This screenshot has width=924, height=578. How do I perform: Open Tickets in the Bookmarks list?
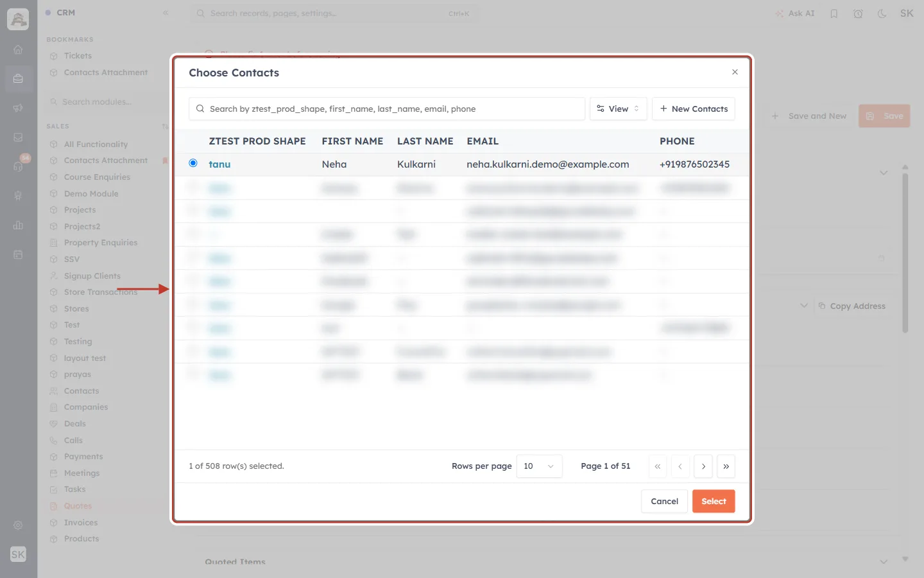pos(78,56)
